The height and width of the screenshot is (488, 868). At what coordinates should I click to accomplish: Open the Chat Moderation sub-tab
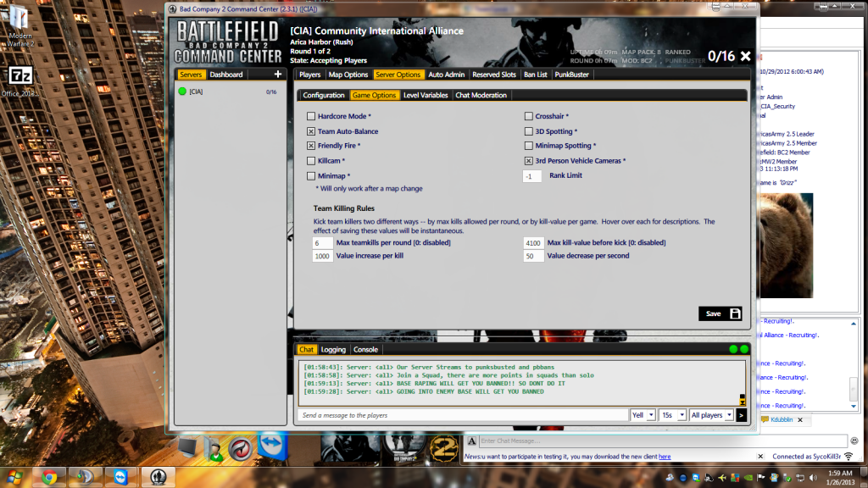pos(481,95)
